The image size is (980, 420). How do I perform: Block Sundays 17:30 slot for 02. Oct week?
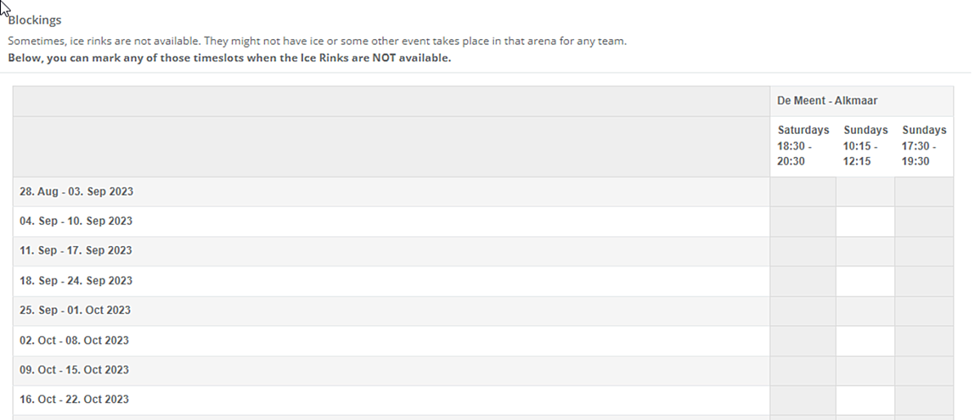924,341
